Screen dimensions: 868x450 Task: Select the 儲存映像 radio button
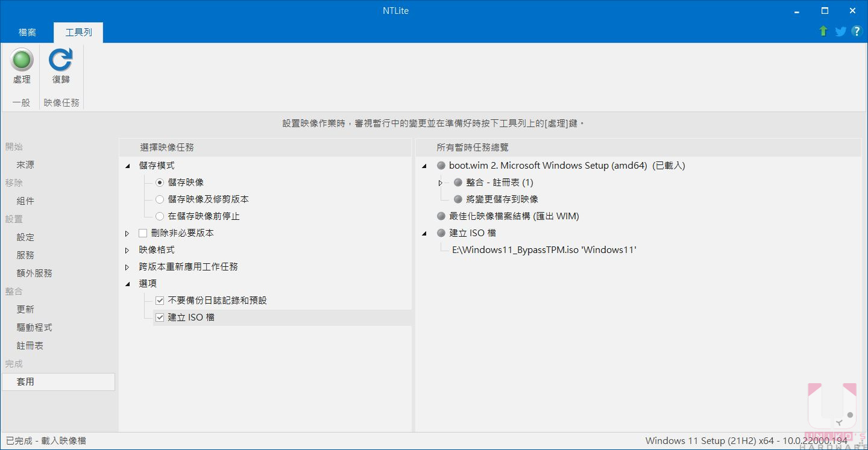pos(160,182)
